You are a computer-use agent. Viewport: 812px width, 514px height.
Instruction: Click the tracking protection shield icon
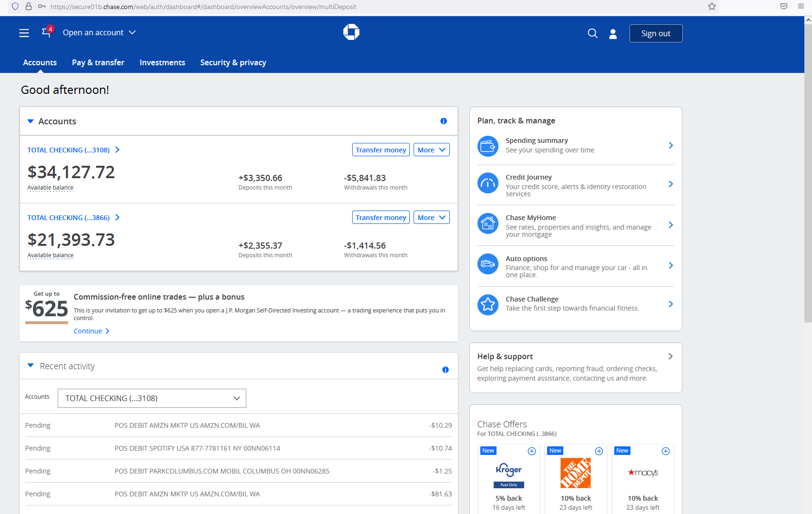[15, 6]
